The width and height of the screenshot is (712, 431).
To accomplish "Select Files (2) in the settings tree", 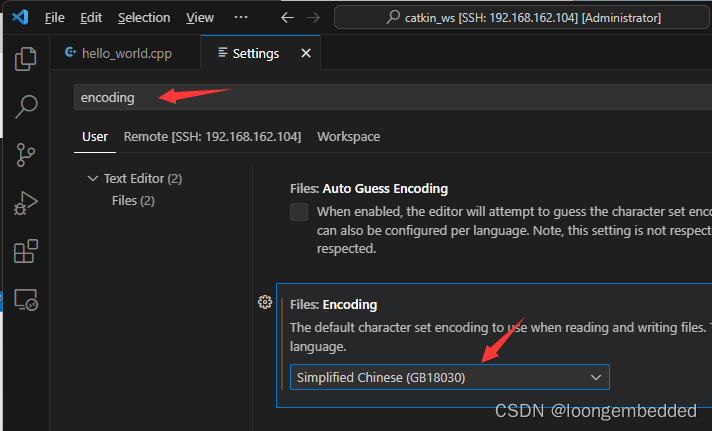I will [133, 201].
